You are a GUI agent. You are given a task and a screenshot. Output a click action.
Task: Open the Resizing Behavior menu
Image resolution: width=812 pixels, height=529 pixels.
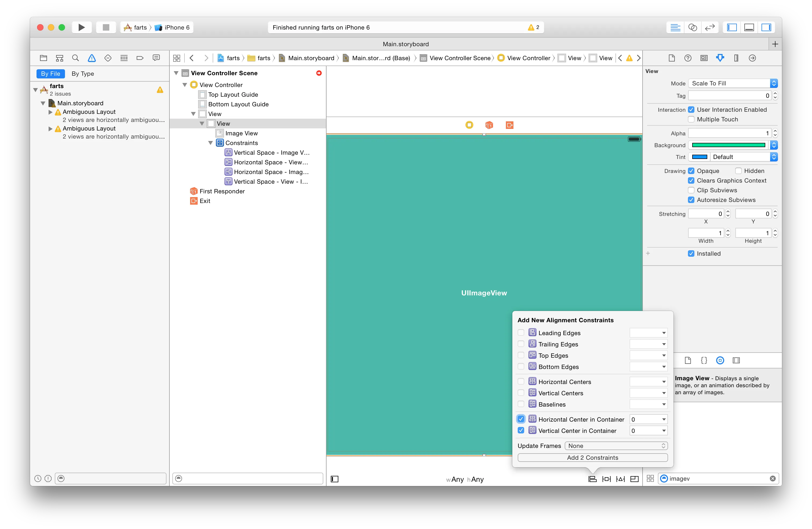point(635,479)
